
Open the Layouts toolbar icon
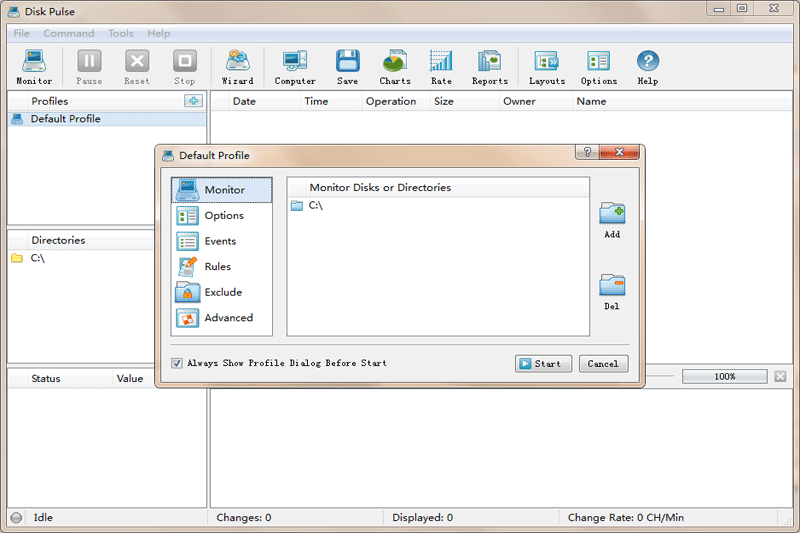[547, 67]
